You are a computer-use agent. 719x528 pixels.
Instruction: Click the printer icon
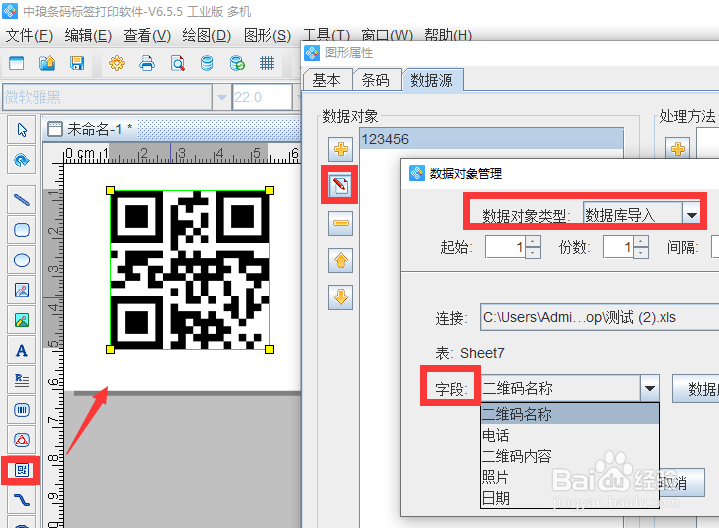tap(147, 63)
